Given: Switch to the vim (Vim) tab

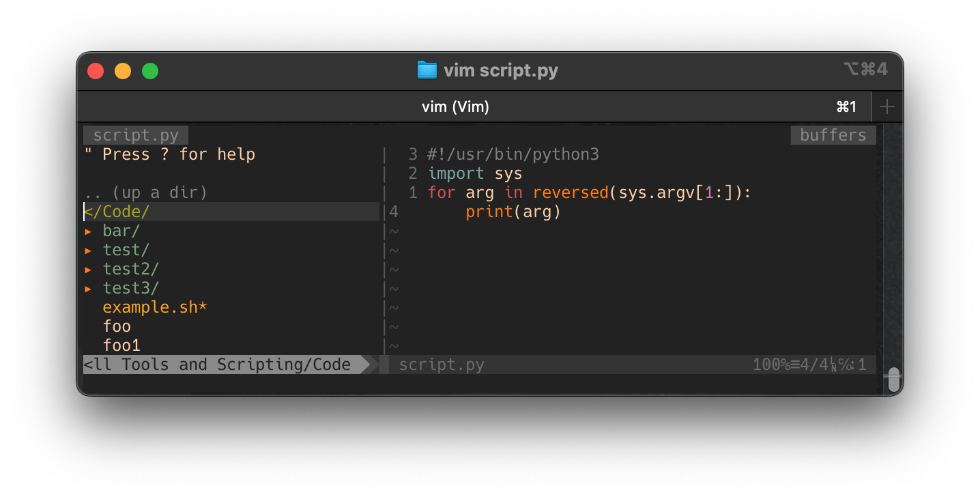Looking at the screenshot, I should pos(455,107).
